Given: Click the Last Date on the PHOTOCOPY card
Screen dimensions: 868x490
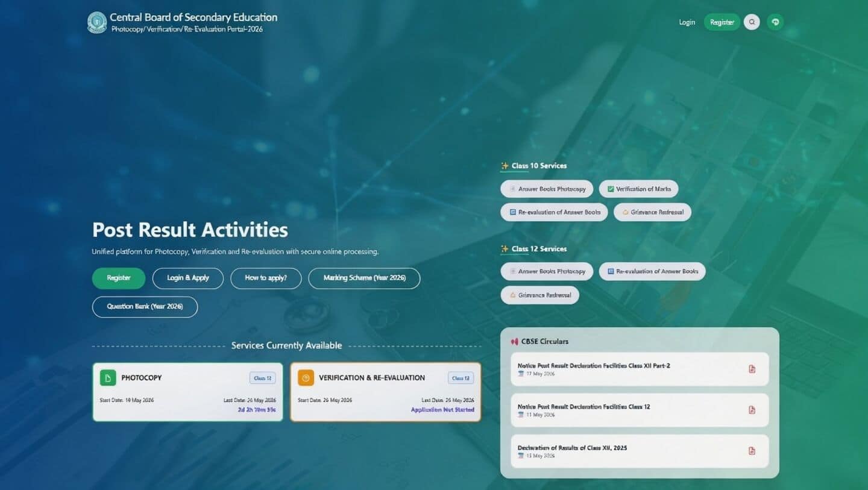Looking at the screenshot, I should click(250, 400).
